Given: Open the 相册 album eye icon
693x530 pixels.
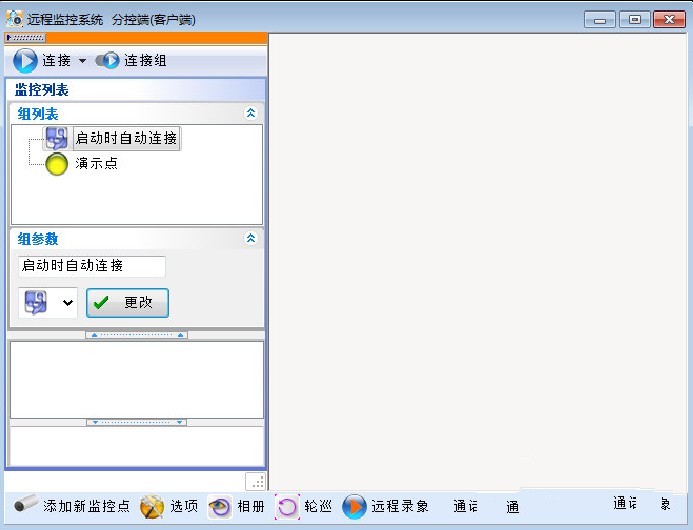Looking at the screenshot, I should coord(220,507).
